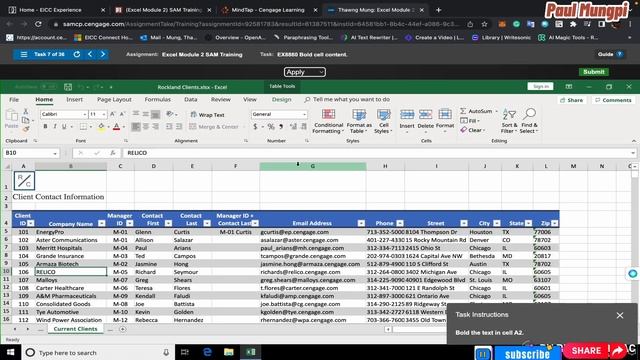
Task: Click the Insert Function fx icon
Action: (113, 153)
